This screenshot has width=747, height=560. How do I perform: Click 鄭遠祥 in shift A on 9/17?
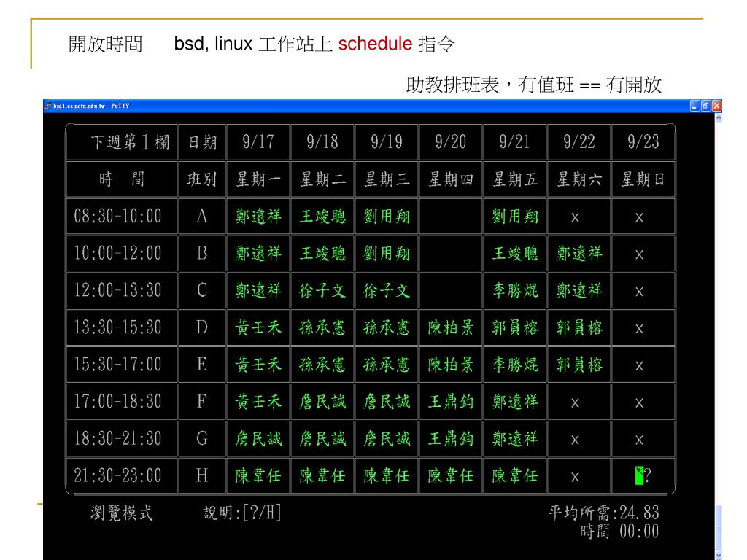[258, 216]
